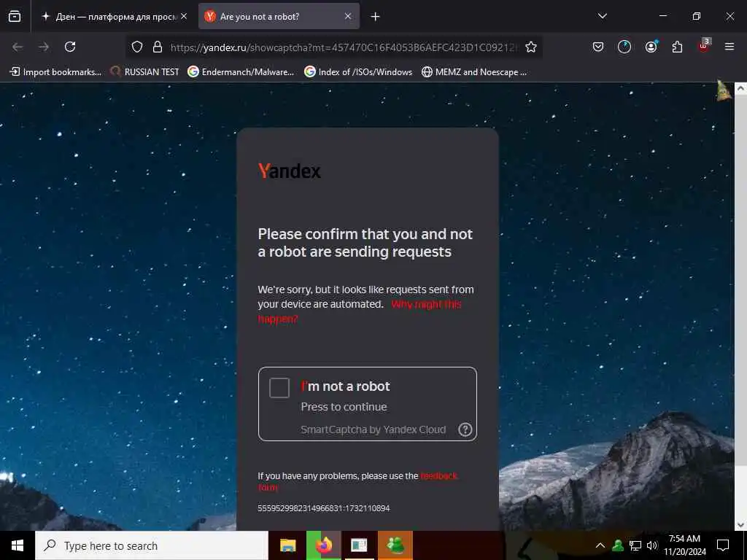Open the clock showing 7:54 AM
The width and height of the screenshot is (747, 560).
point(684,545)
